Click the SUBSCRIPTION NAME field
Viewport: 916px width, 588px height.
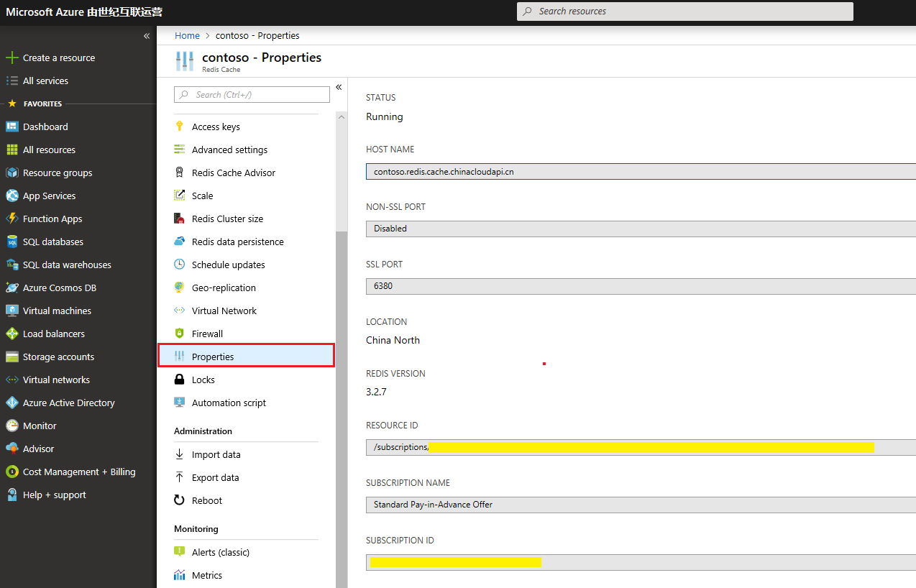pos(641,505)
